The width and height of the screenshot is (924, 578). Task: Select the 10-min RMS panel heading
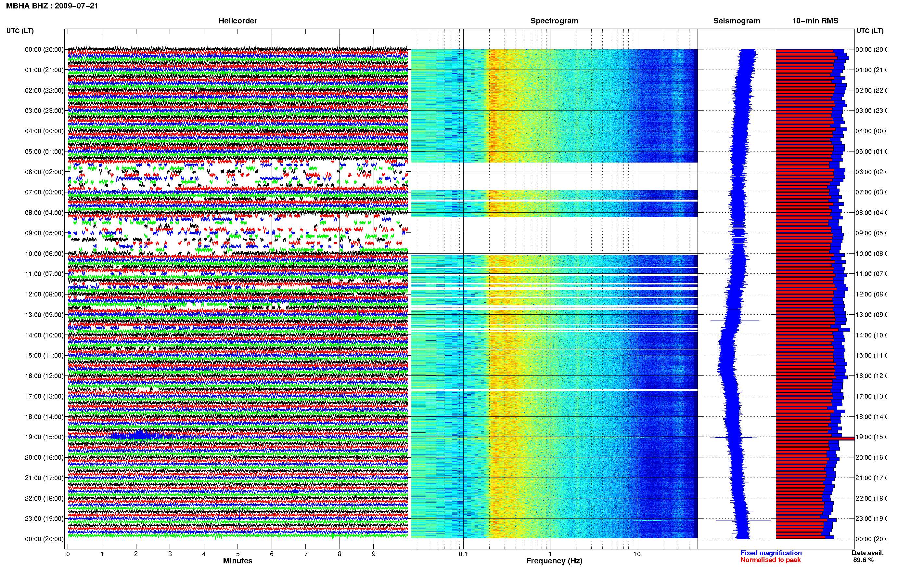point(815,21)
